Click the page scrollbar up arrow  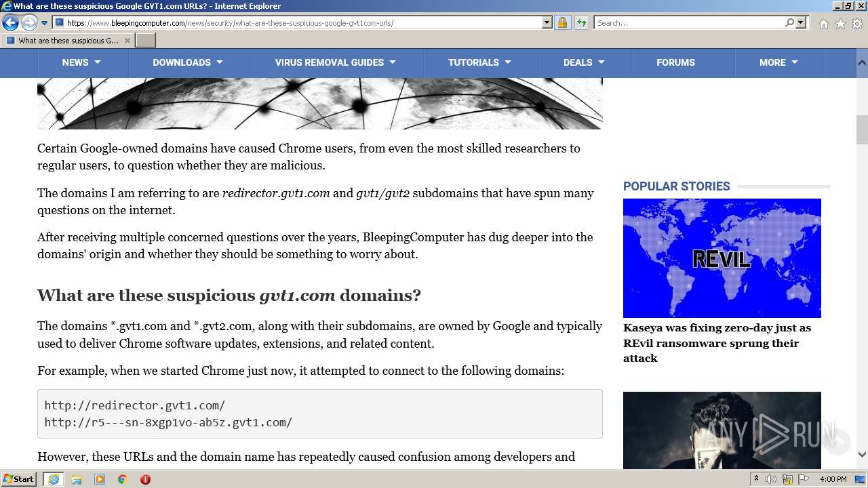(862, 62)
